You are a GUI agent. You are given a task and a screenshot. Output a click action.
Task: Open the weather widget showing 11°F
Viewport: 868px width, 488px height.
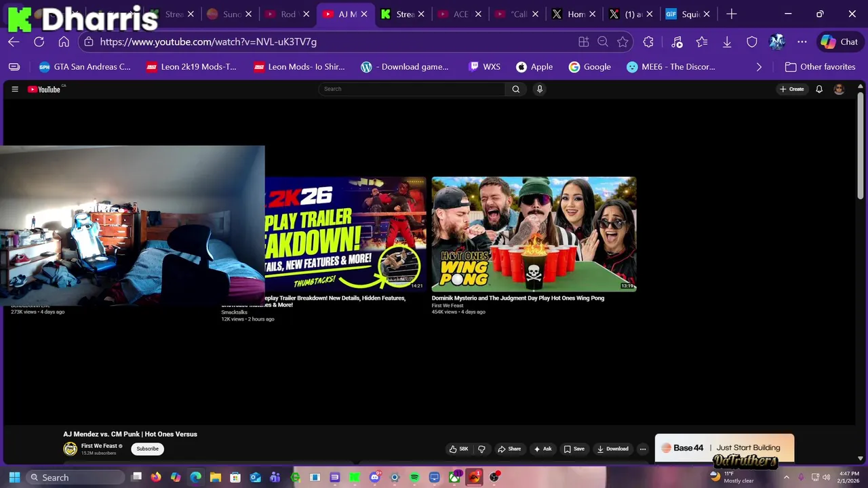[x=731, y=477]
